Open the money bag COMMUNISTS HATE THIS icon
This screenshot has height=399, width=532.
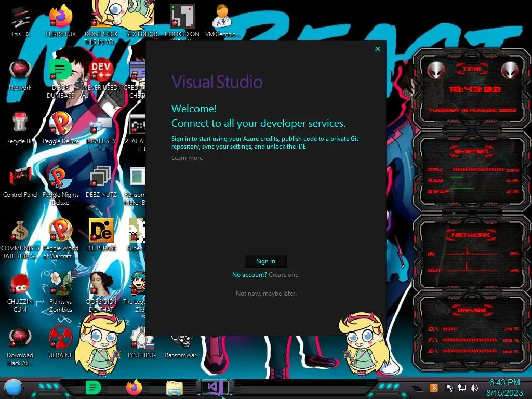click(20, 239)
